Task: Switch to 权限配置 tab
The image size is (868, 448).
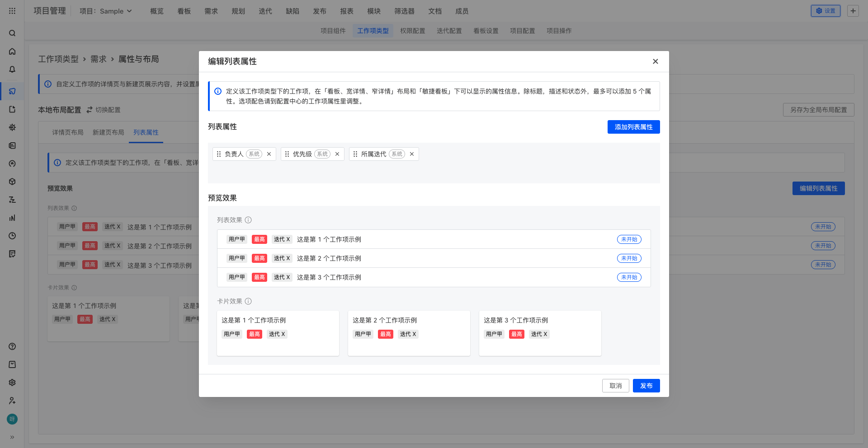Action: [413, 31]
